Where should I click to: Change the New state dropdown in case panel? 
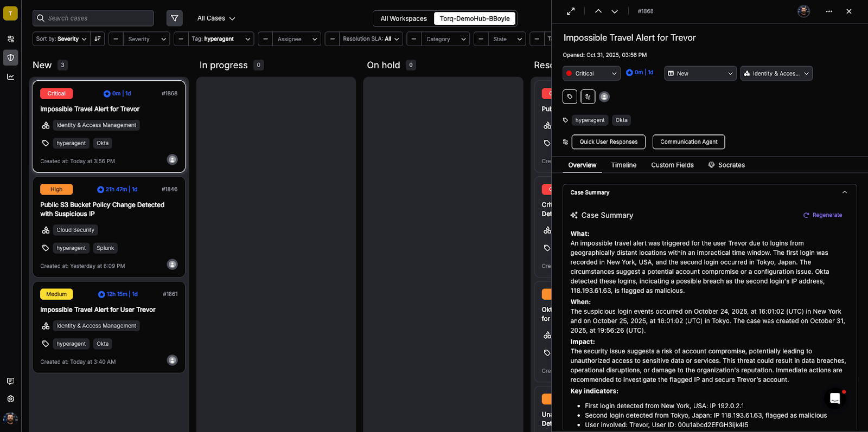pos(700,73)
